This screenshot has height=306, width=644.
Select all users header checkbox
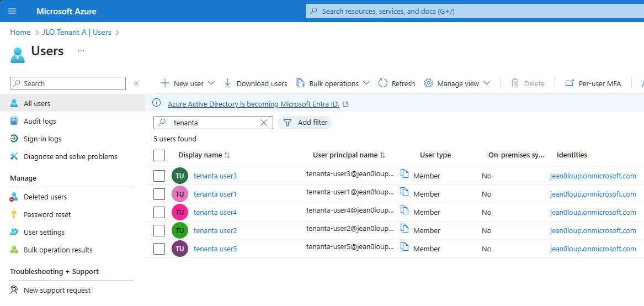[x=159, y=155]
